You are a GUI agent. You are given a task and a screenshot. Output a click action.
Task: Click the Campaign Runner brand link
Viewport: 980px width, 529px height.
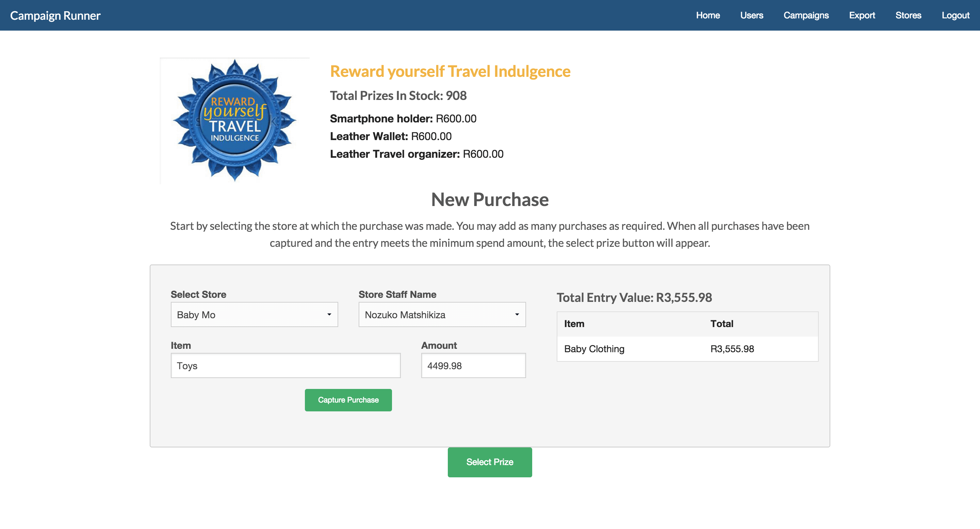[x=55, y=16]
